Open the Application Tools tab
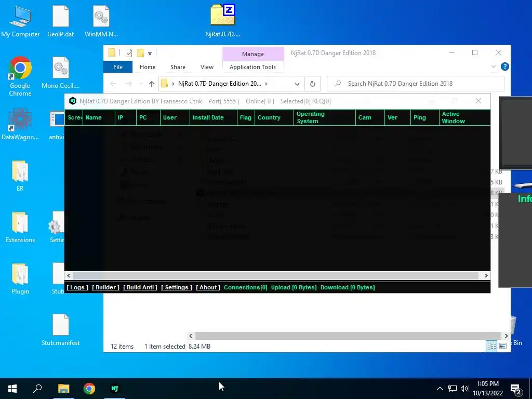Image resolution: width=532 pixels, height=399 pixels. [x=252, y=67]
